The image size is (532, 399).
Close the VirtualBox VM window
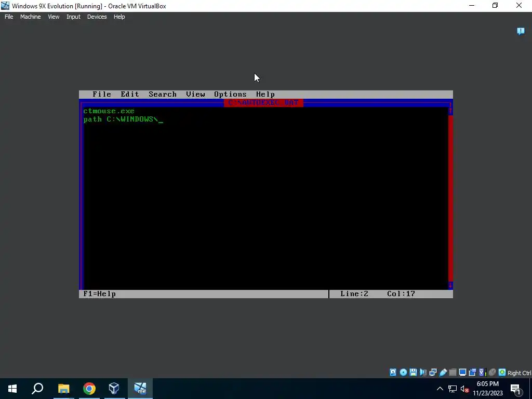(519, 6)
